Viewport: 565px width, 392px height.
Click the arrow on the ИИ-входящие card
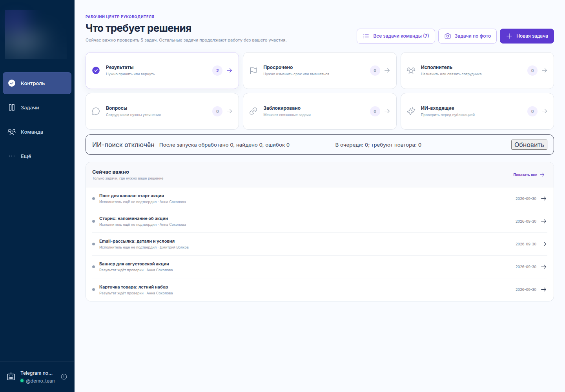click(545, 111)
